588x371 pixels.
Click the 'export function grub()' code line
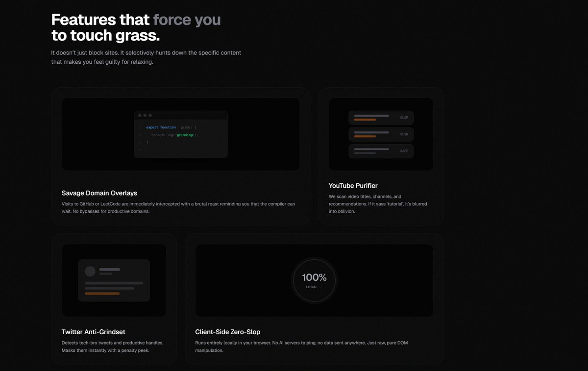(171, 127)
